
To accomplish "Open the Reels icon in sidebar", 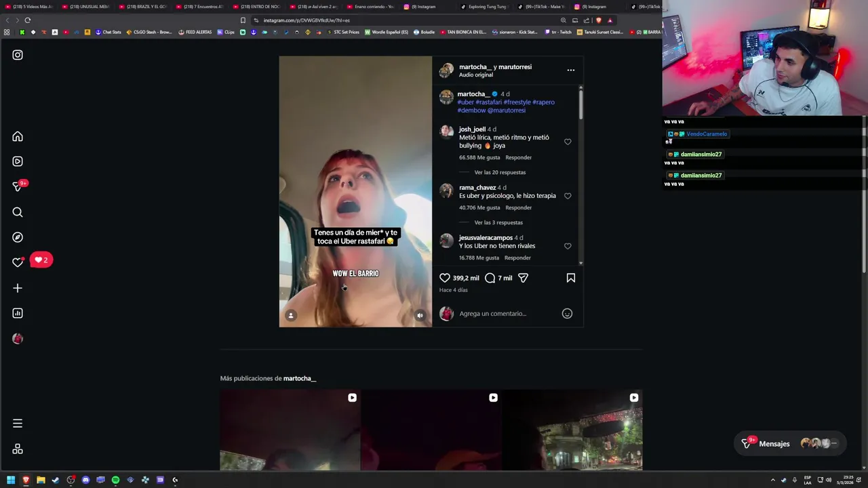I will [x=18, y=161].
